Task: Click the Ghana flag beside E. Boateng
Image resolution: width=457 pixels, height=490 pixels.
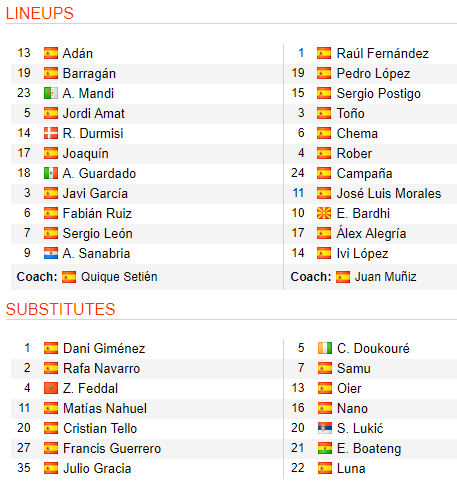Action: [325, 448]
